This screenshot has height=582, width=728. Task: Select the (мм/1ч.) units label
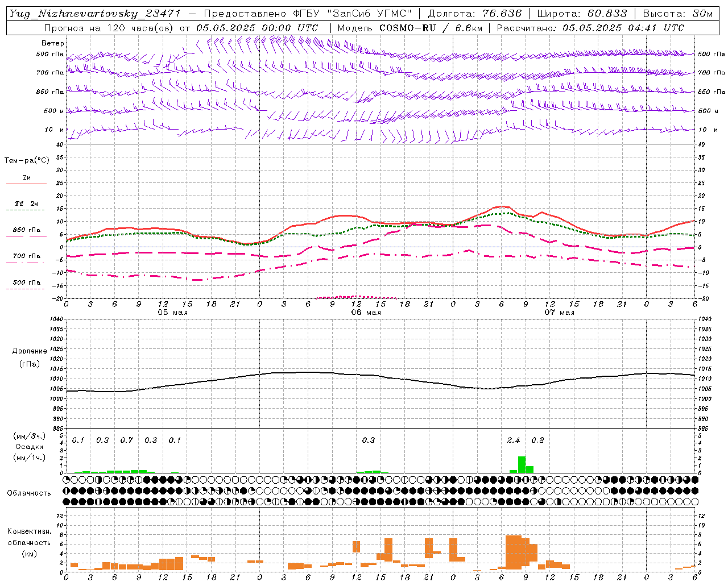click(29, 458)
